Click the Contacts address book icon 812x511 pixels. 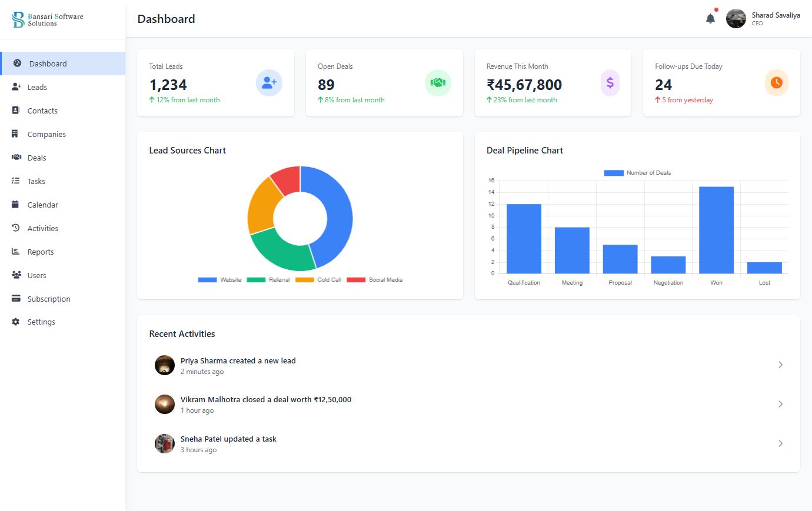(x=16, y=111)
